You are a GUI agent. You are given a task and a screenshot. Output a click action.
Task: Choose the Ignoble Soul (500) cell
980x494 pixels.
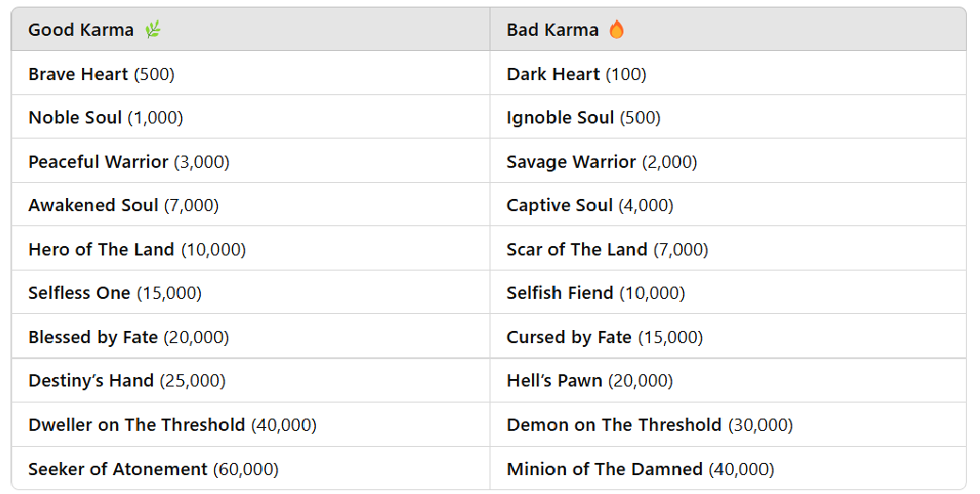(728, 118)
